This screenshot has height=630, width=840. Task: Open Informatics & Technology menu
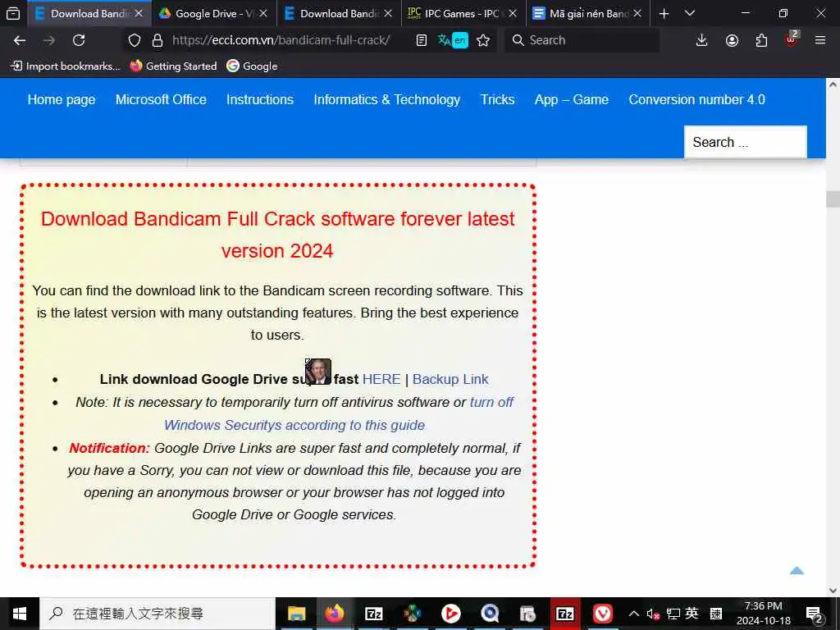pyautogui.click(x=387, y=99)
